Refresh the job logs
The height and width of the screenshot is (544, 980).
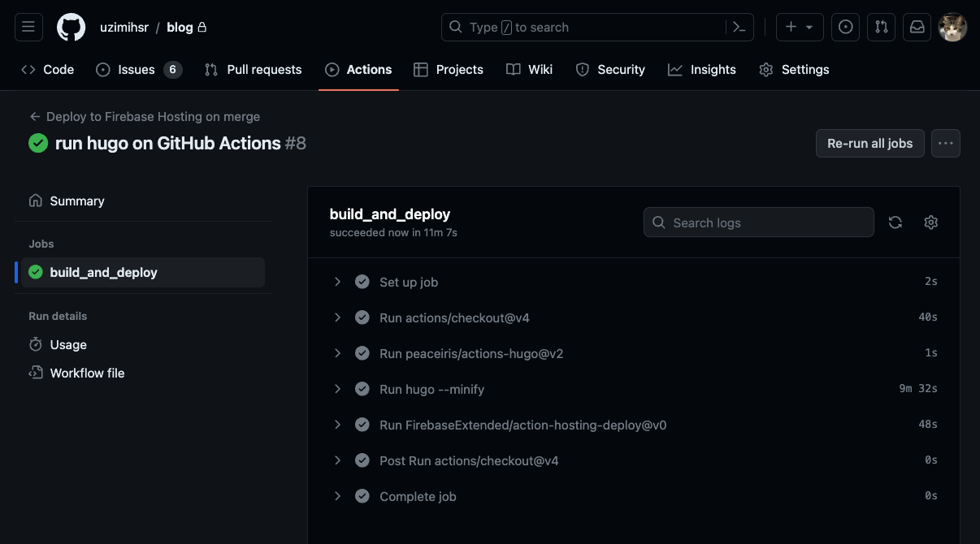895,222
